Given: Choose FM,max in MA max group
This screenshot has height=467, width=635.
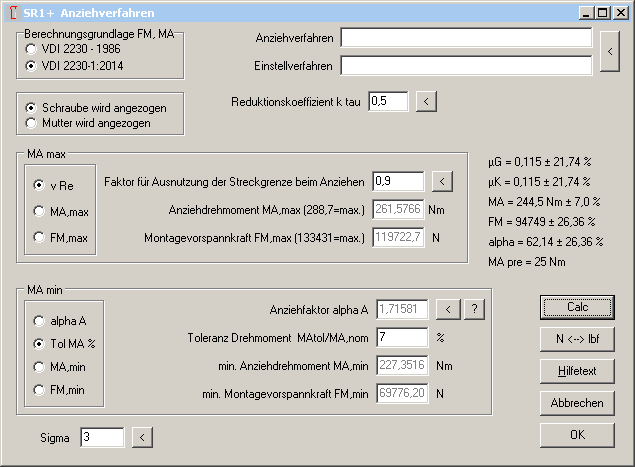Looking at the screenshot, I should click(38, 237).
